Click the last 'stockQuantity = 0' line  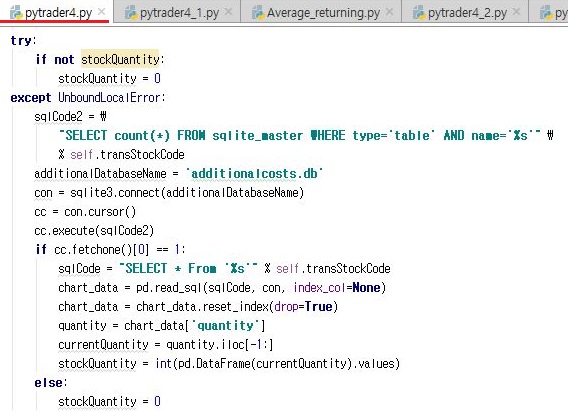click(x=109, y=402)
